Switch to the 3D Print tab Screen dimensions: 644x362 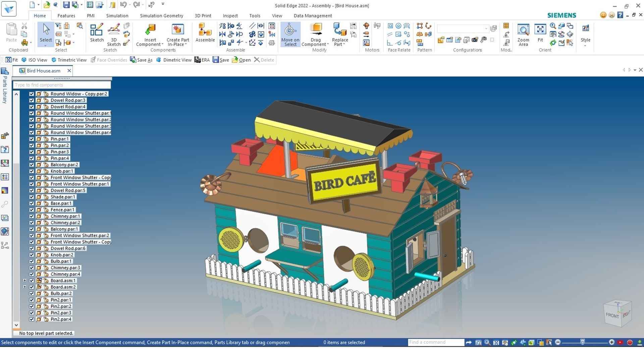coord(203,15)
